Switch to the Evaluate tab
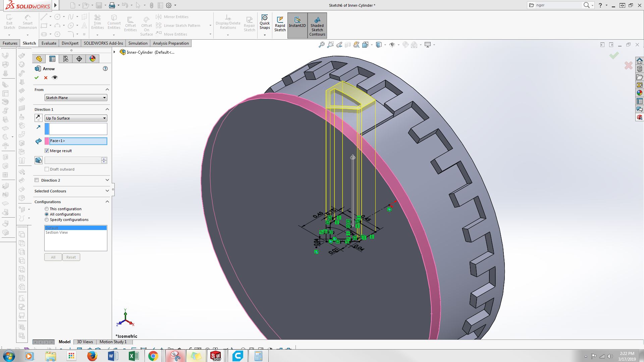644x362 pixels. (x=49, y=43)
